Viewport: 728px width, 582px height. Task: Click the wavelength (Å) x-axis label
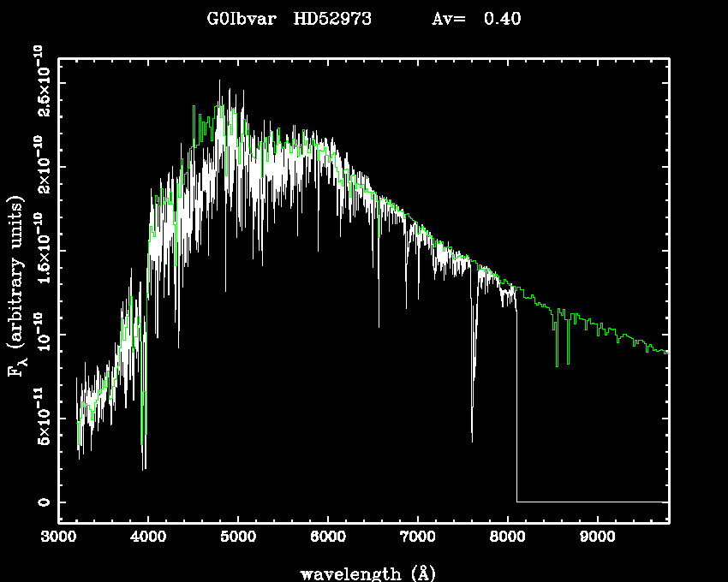click(363, 573)
